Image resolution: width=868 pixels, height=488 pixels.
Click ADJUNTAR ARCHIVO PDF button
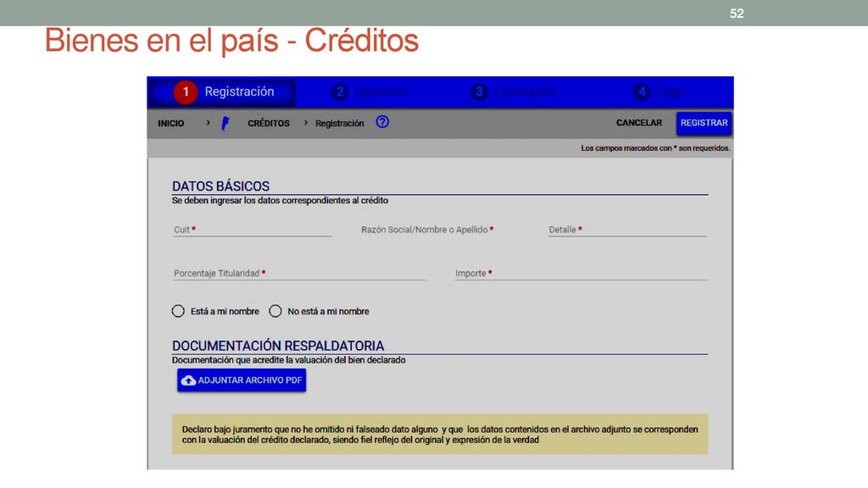pyautogui.click(x=242, y=380)
